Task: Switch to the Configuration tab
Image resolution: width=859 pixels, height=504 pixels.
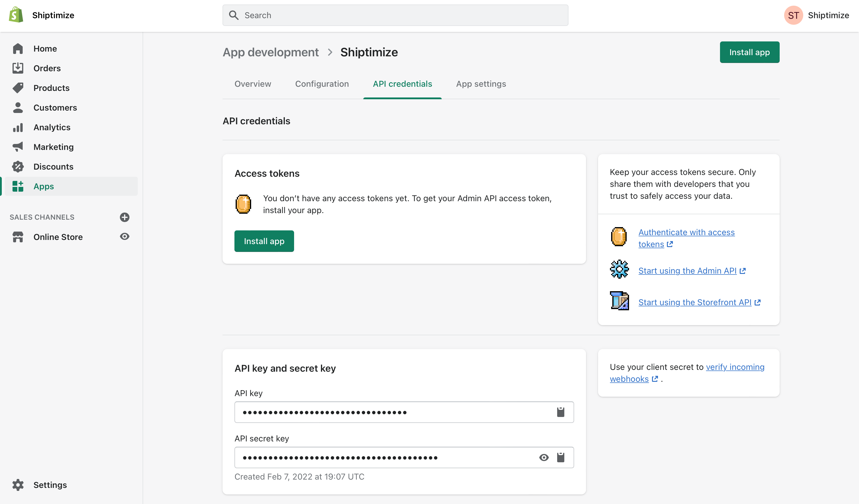Action: click(x=322, y=84)
